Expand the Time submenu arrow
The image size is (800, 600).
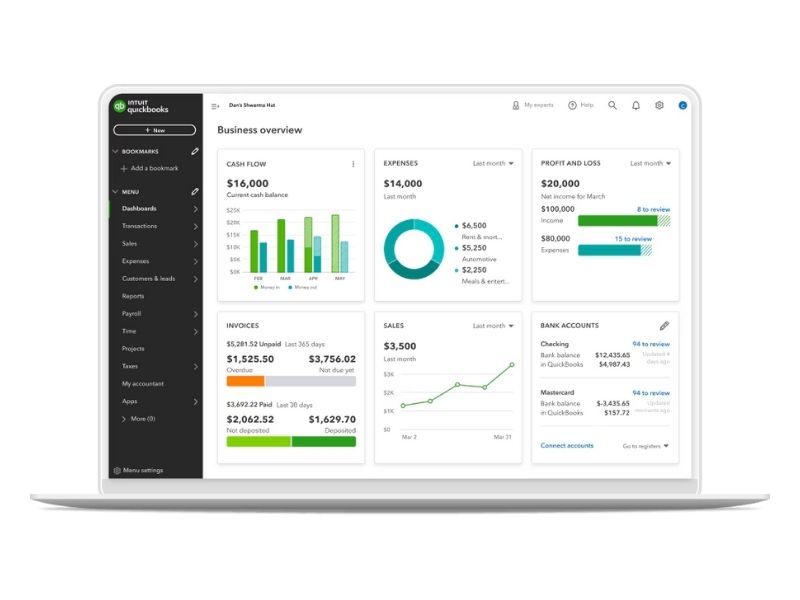(x=195, y=331)
